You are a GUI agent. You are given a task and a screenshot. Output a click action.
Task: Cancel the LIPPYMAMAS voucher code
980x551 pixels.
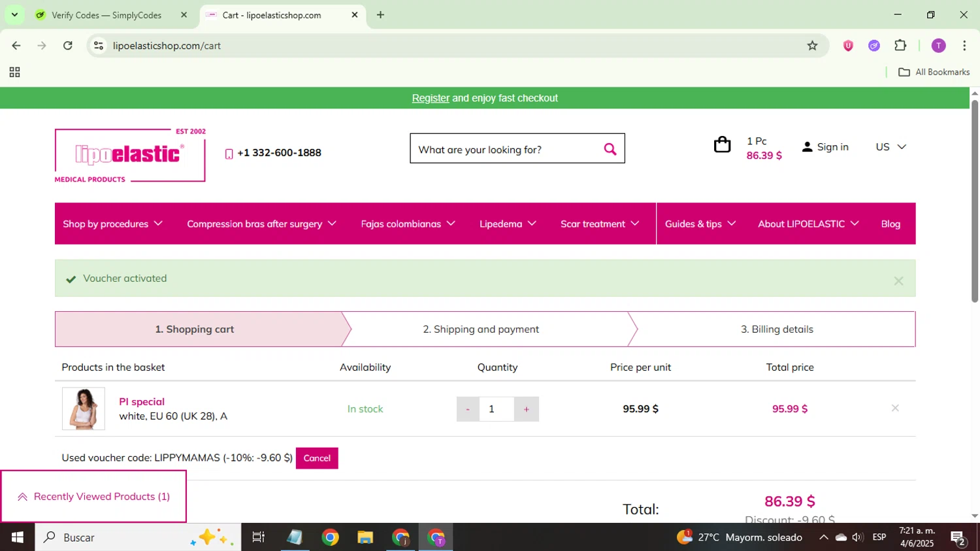click(317, 458)
